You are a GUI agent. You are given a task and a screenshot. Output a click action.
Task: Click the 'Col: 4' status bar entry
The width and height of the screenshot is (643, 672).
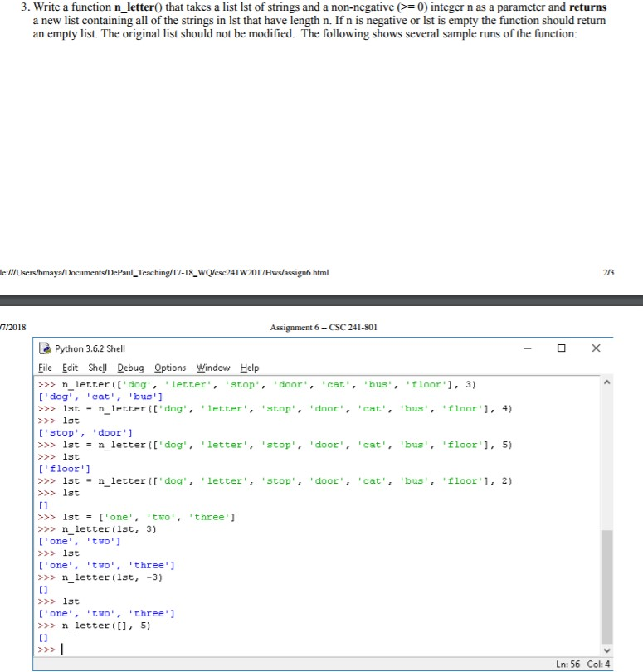(x=598, y=664)
